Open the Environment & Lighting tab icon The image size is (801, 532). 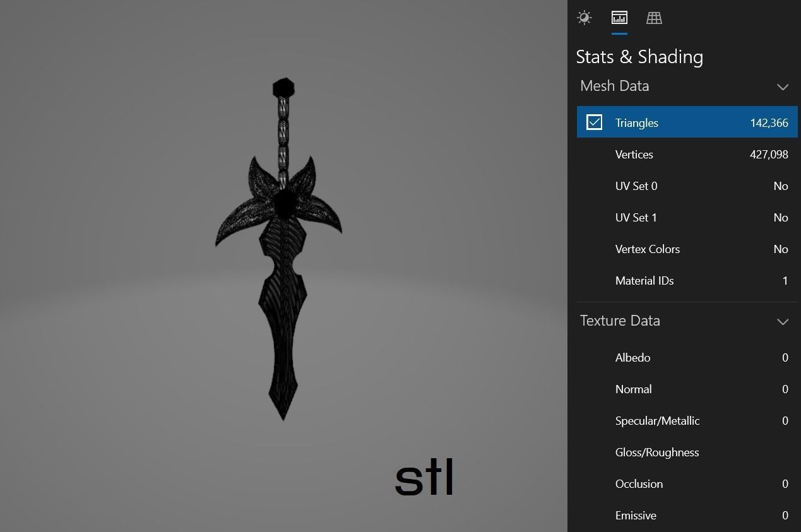584,18
